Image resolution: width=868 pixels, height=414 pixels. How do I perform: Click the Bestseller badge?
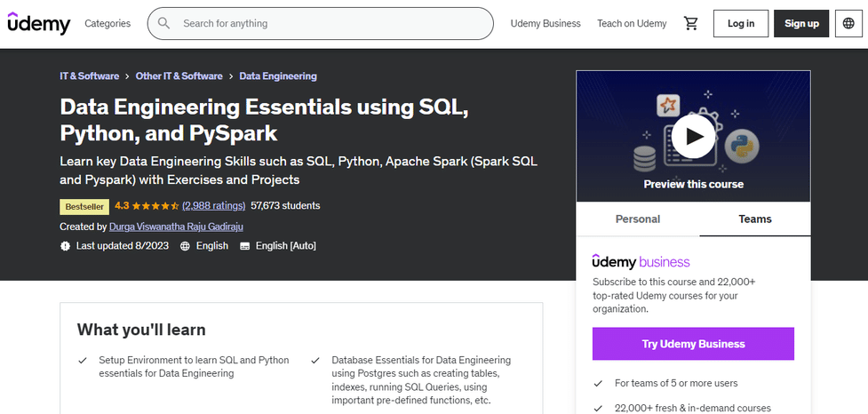pyautogui.click(x=84, y=206)
